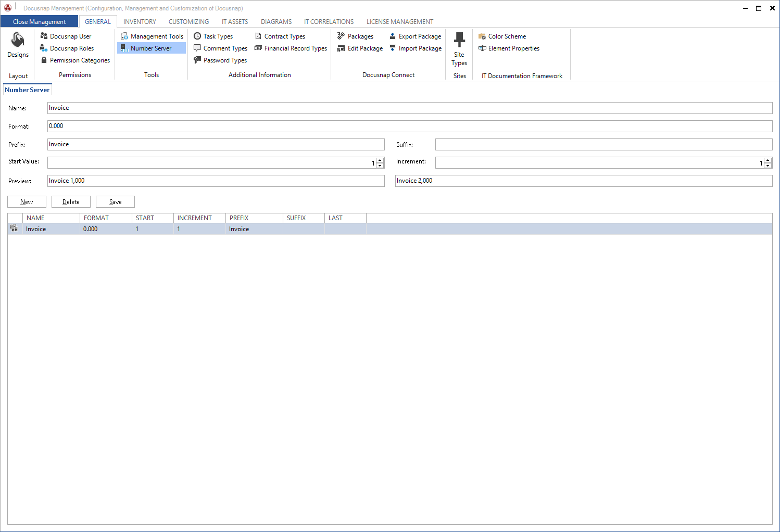Open Site Types pin icon
The height and width of the screenshot is (532, 780).
[x=459, y=40]
